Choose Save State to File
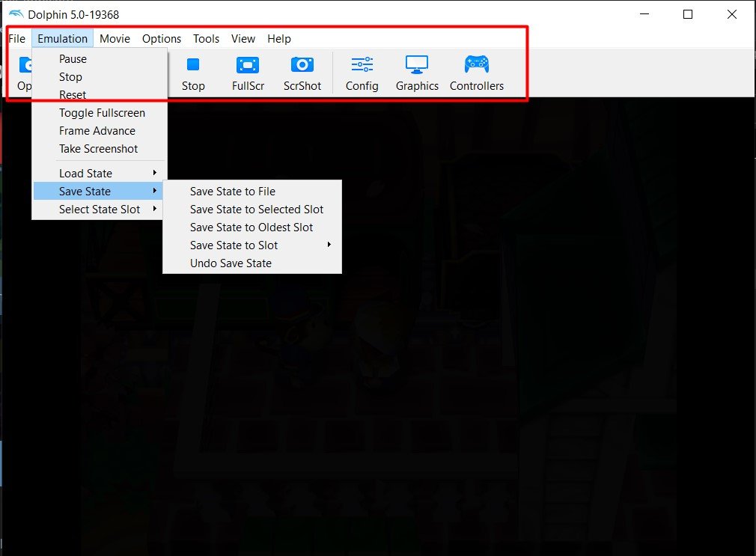 [x=252, y=192]
